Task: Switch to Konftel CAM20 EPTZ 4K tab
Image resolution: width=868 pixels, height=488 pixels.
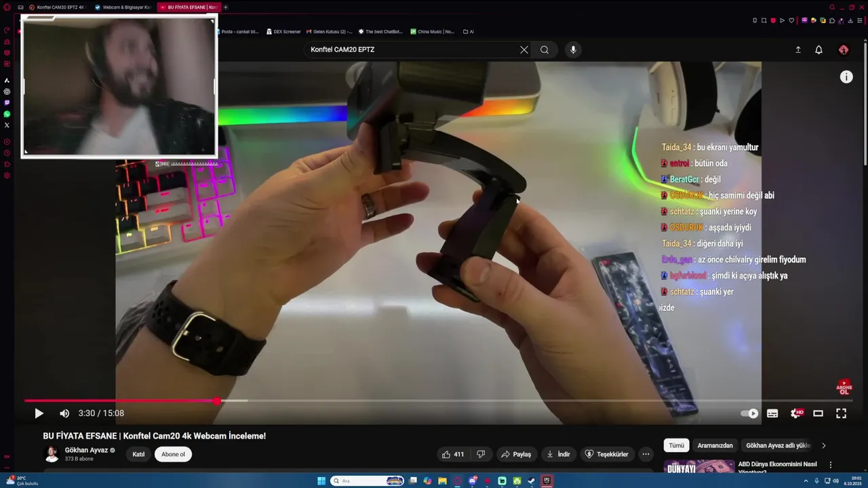Action: (x=57, y=7)
